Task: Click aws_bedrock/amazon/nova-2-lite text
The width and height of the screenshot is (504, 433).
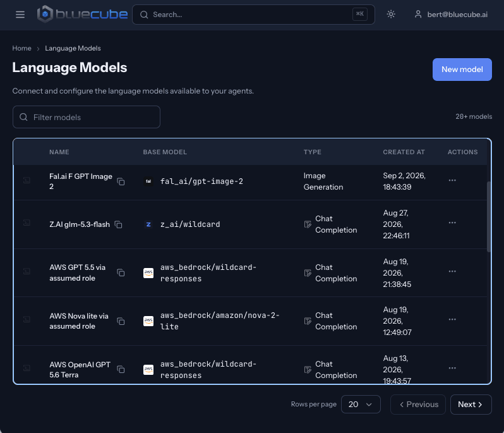Action: tap(220, 321)
